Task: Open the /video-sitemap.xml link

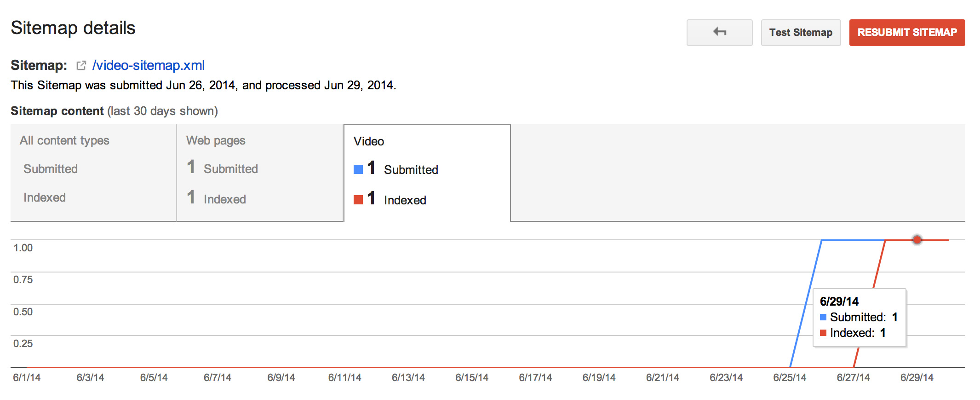Action: coord(149,65)
